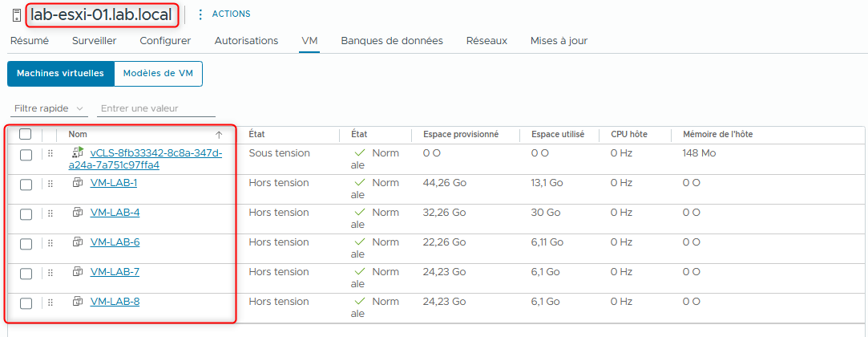Image resolution: width=868 pixels, height=337 pixels.
Task: Toggle the select-all checkbox in table header
Action: [x=26, y=134]
